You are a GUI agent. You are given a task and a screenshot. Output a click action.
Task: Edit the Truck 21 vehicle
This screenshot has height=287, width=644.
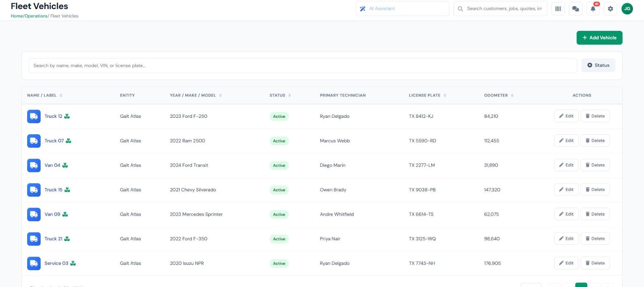pos(566,239)
